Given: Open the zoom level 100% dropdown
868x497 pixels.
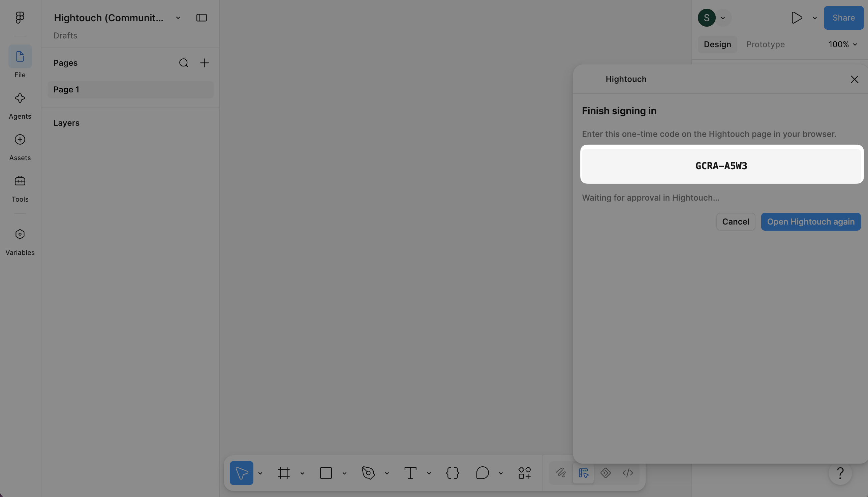Looking at the screenshot, I should (843, 45).
